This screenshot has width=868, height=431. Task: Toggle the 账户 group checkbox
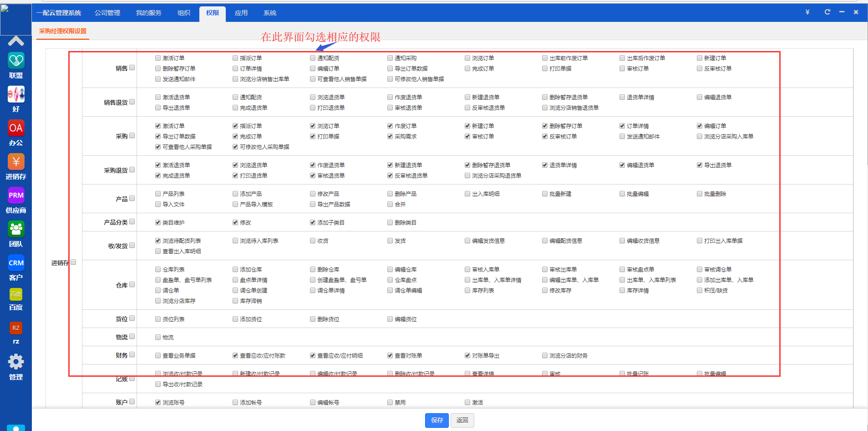tap(132, 402)
